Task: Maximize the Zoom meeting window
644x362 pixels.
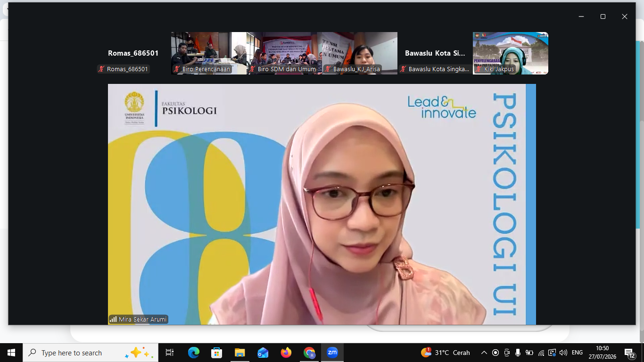Action: [x=603, y=16]
